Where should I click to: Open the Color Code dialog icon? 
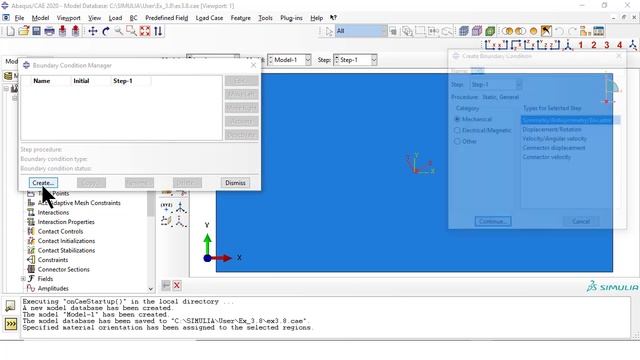(x=599, y=31)
